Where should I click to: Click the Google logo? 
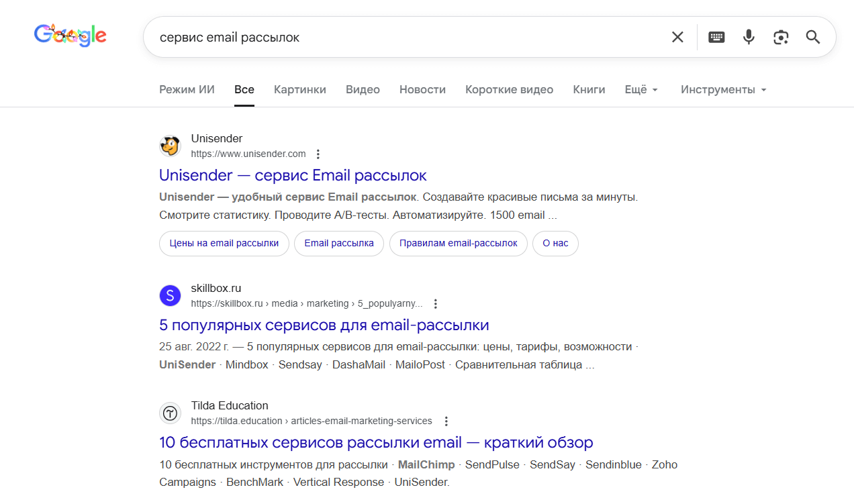(x=70, y=36)
